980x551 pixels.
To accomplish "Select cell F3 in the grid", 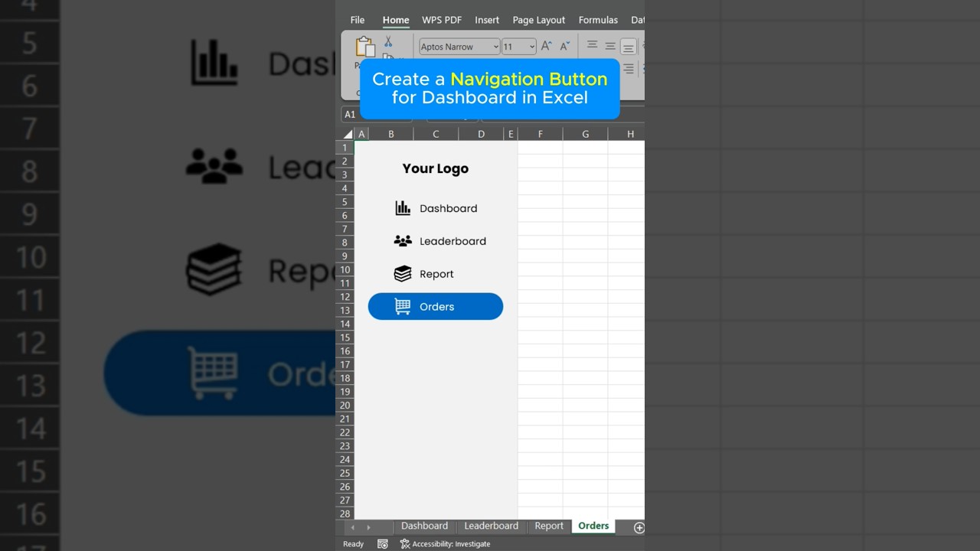I will pos(541,175).
